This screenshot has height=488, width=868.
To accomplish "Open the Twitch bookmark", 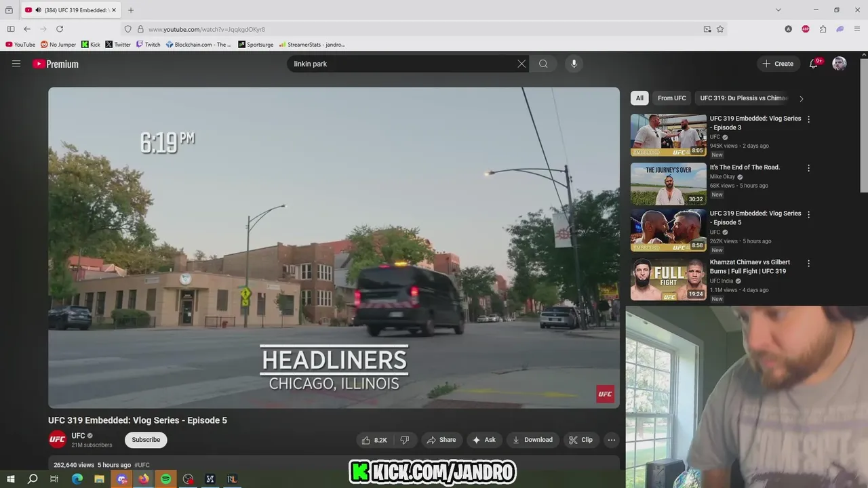I will 149,45.
